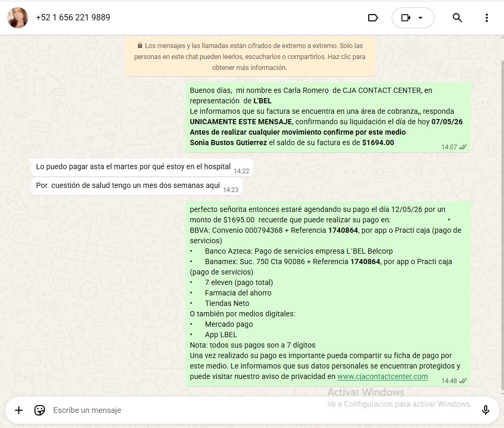
Task: Open the chat label tag icon
Action: click(373, 18)
